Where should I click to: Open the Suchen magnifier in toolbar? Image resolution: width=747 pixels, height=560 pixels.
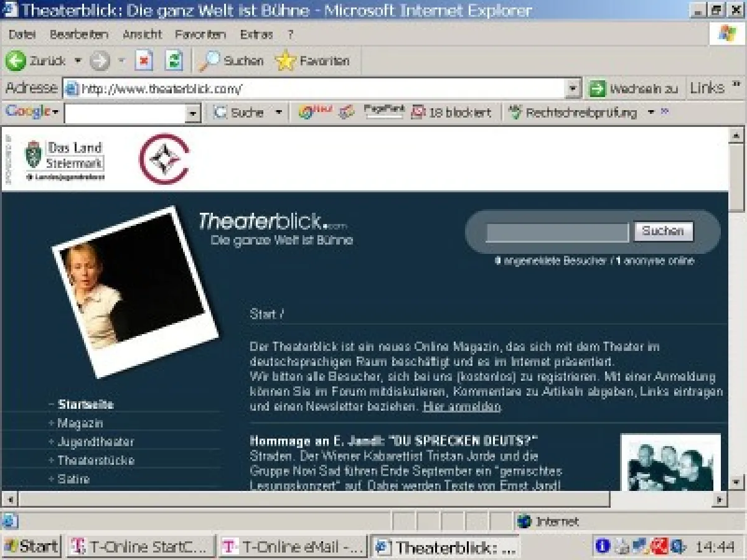[210, 61]
